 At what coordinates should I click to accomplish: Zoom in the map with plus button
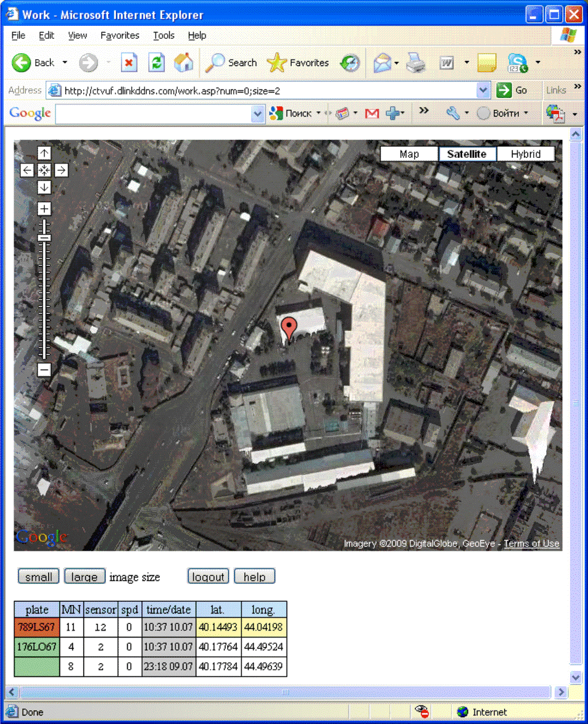pyautogui.click(x=44, y=208)
